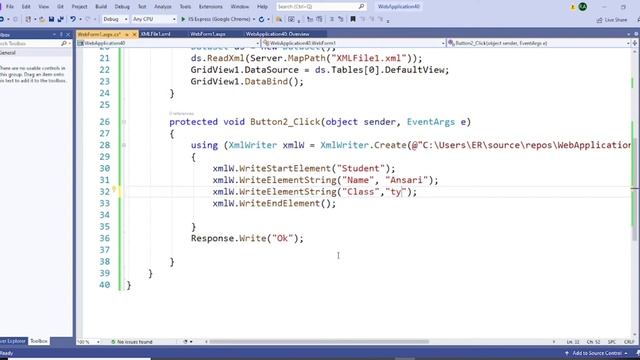Switch to the XMLFile1.xml tab
640x360 pixels.
point(156,34)
